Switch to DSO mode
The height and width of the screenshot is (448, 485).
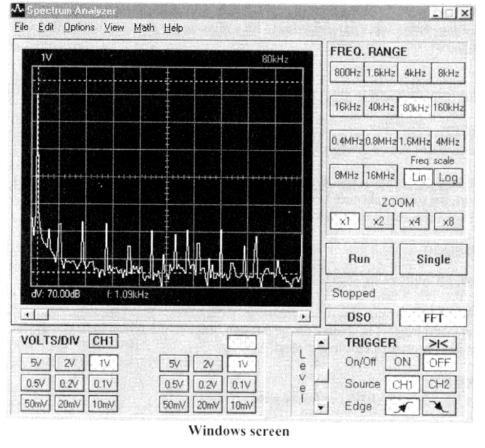(359, 317)
